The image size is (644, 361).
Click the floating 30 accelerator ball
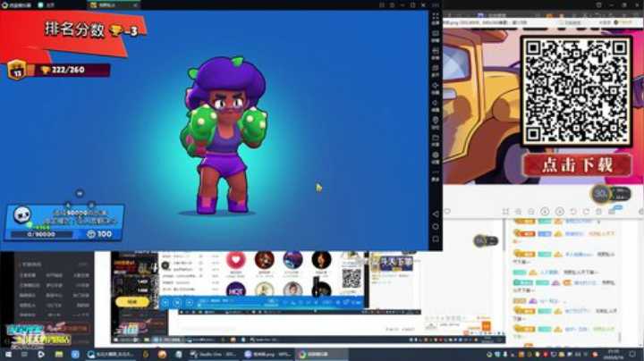click(601, 194)
